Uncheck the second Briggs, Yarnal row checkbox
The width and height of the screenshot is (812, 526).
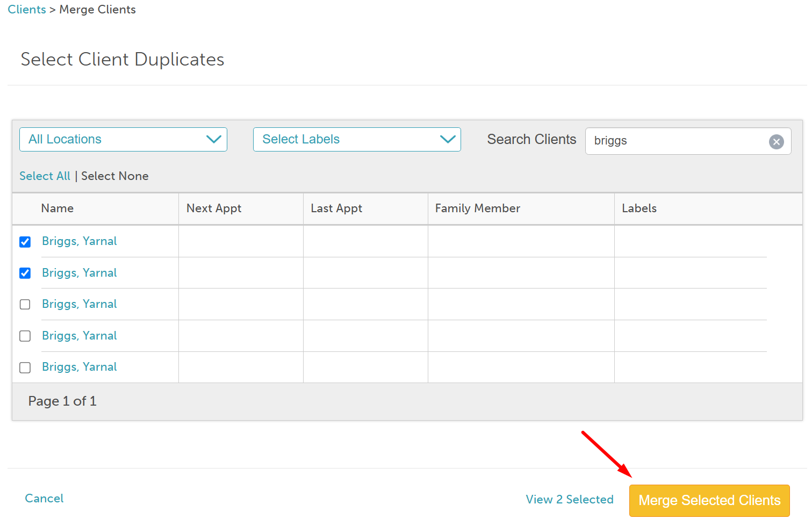click(25, 273)
